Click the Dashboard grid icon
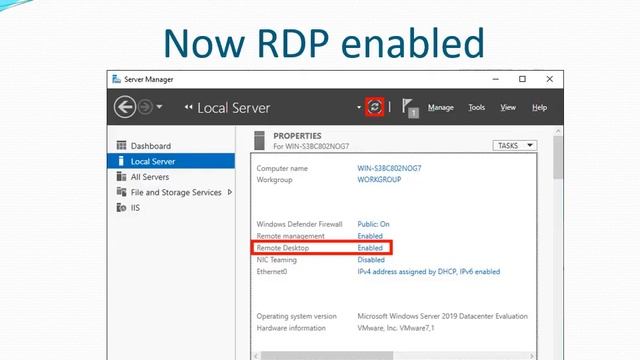 pos(121,145)
